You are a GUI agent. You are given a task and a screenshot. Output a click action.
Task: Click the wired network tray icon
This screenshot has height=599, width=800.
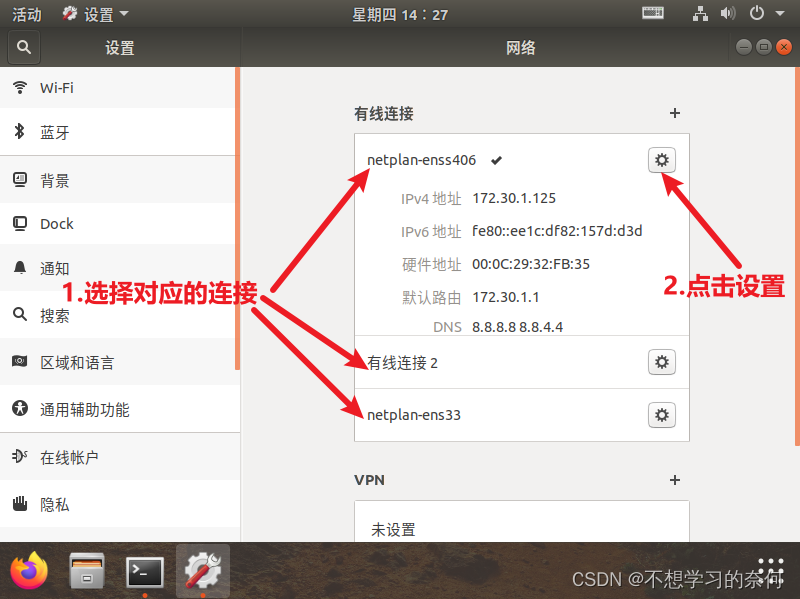tap(700, 14)
